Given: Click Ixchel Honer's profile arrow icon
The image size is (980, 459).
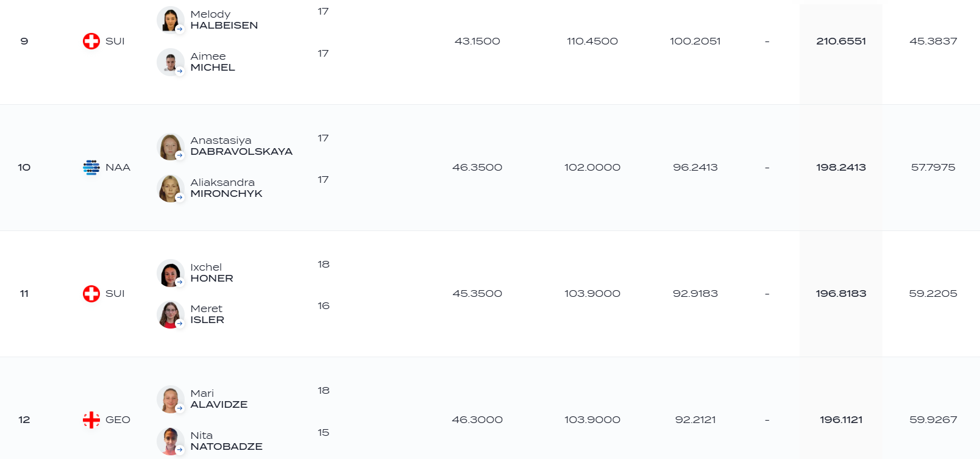Looking at the screenshot, I should (180, 282).
